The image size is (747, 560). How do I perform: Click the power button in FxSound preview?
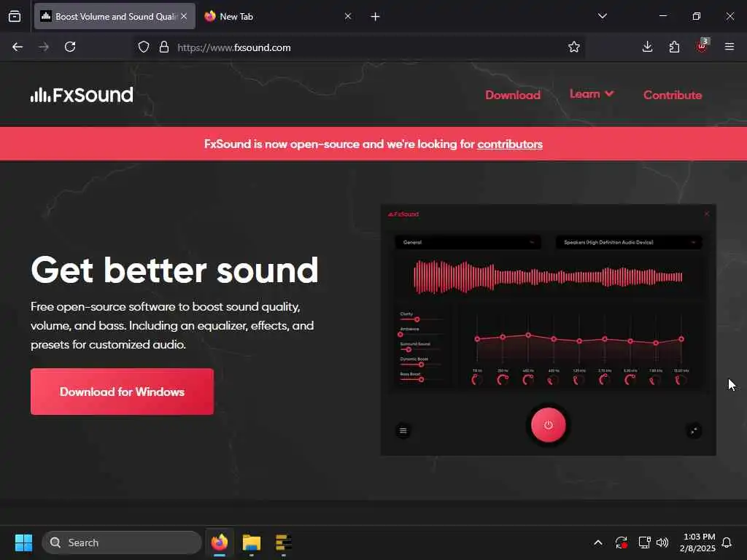pyautogui.click(x=549, y=425)
